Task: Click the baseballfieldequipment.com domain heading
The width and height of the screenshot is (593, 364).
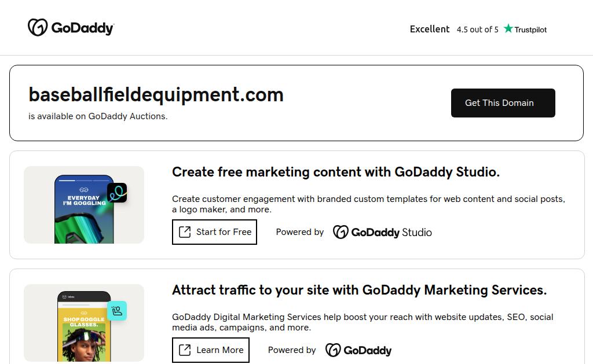Action: 156,94
